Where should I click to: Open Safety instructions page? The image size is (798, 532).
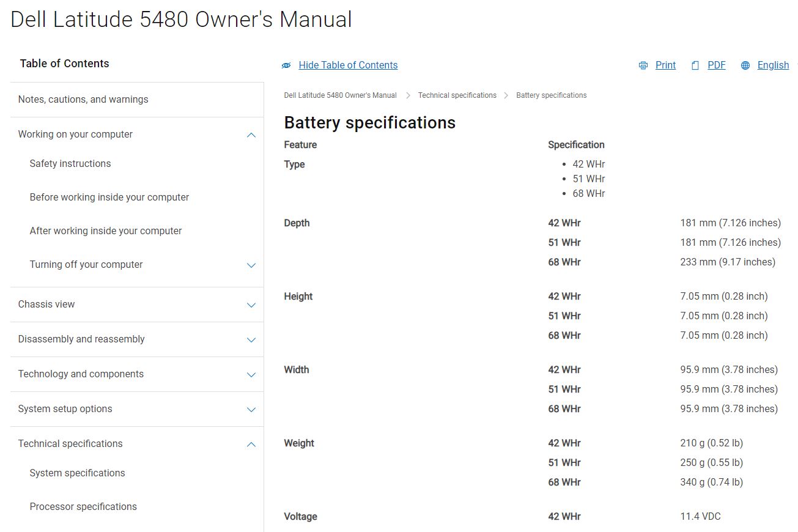[x=70, y=164]
